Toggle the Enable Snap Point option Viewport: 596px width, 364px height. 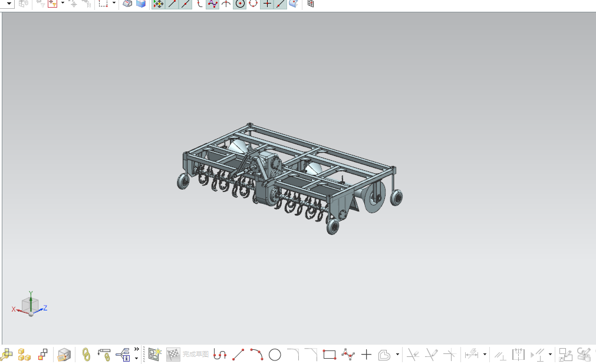pyautogui.click(x=159, y=4)
